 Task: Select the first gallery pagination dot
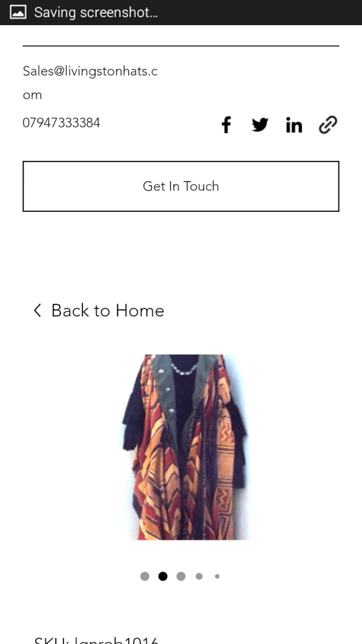coord(145,576)
